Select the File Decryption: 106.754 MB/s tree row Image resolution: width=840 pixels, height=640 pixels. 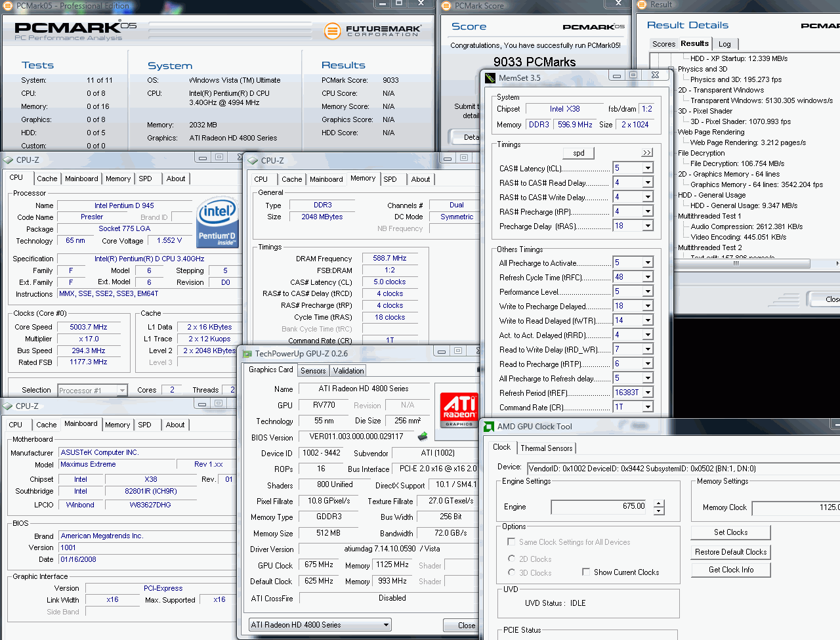(737, 163)
